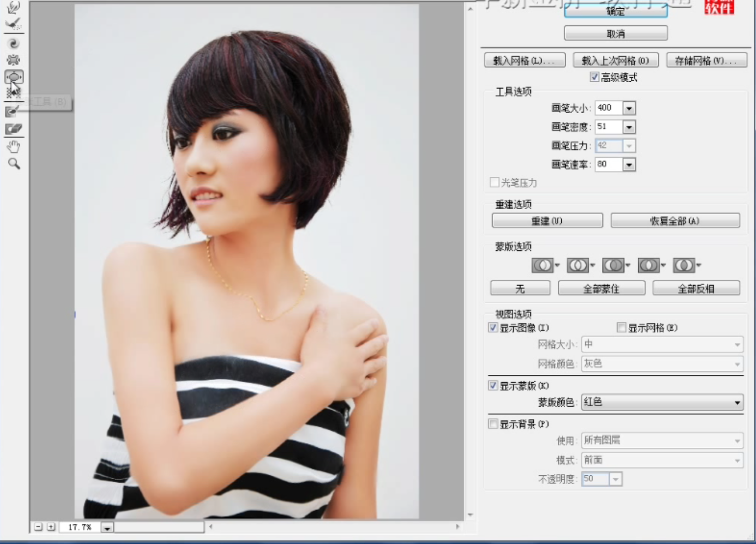Enable the 显示背景 checkbox

pyautogui.click(x=493, y=424)
